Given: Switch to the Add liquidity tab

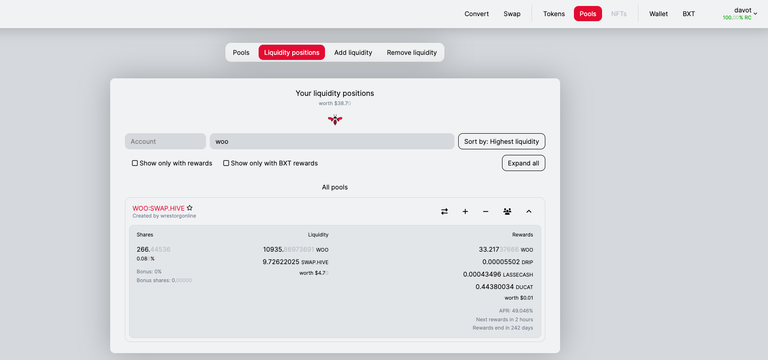Looking at the screenshot, I should tap(353, 52).
